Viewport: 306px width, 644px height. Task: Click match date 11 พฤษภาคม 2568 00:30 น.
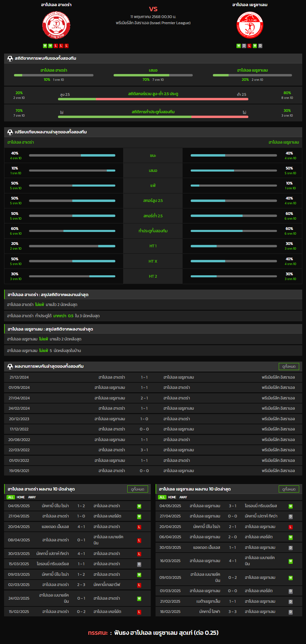click(x=153, y=16)
